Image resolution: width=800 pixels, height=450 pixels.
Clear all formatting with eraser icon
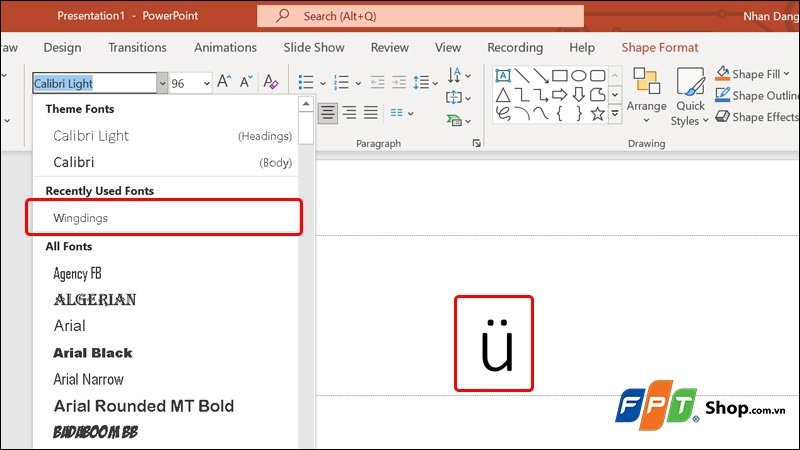tap(270, 82)
